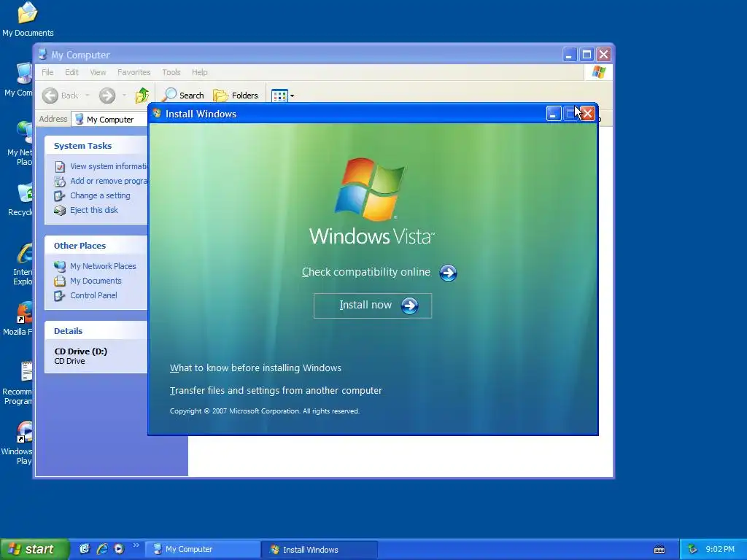This screenshot has width=747, height=560.
Task: Select the Windows Media Player desktop icon
Action: pyautogui.click(x=18, y=443)
